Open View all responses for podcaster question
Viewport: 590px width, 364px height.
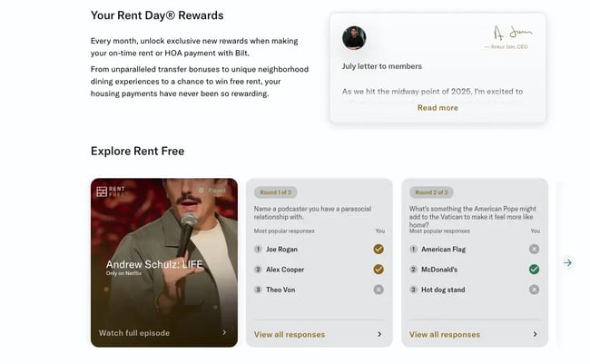(x=290, y=334)
